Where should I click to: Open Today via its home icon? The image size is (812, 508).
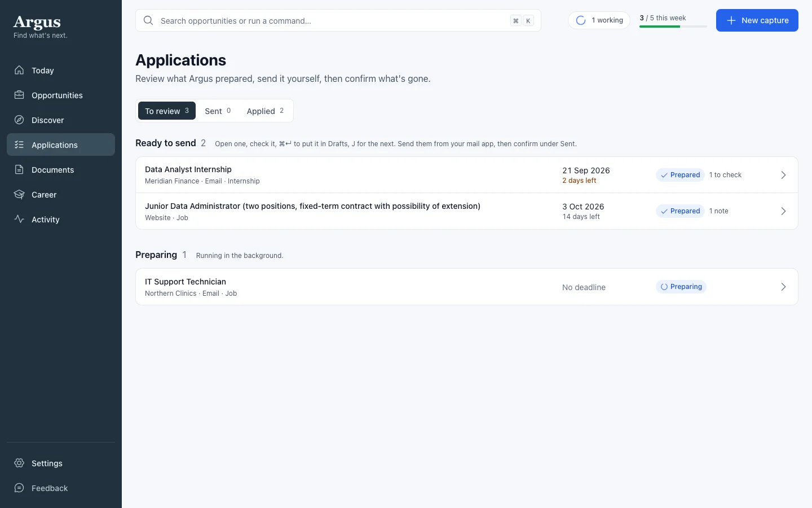(x=19, y=70)
